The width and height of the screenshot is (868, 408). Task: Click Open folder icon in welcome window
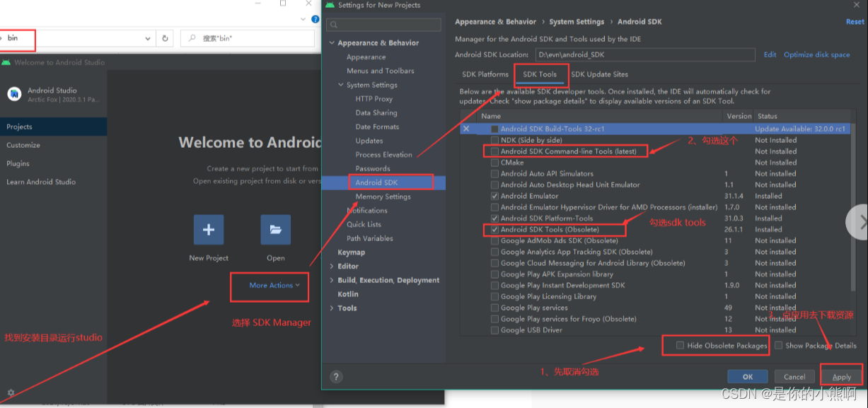(276, 230)
